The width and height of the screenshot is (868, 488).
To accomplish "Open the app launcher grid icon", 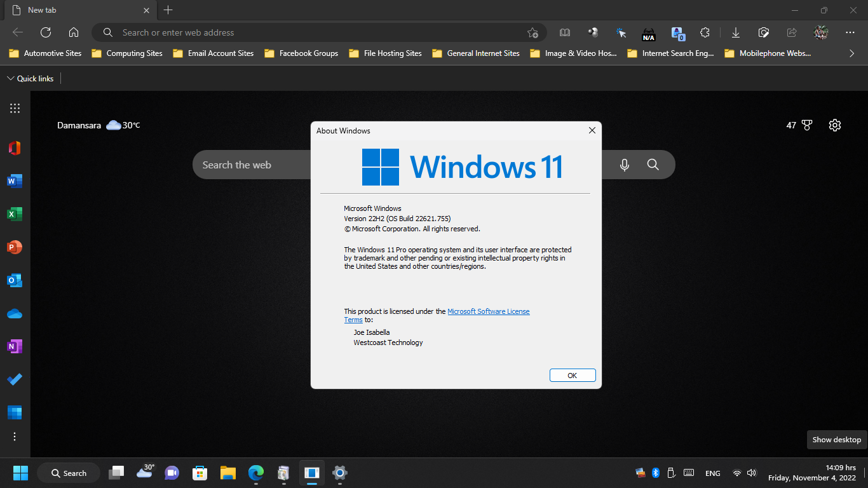I will coord(15,108).
